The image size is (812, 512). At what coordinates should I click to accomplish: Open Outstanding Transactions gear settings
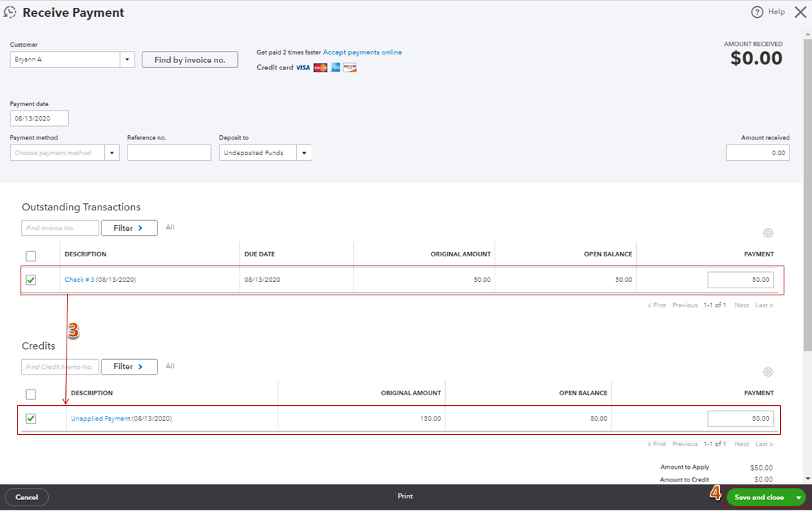[768, 233]
